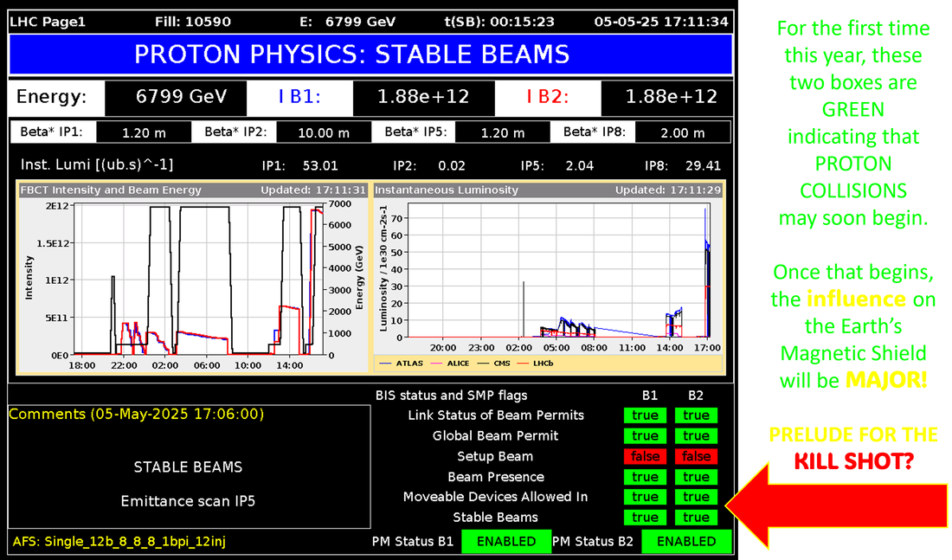The width and height of the screenshot is (952, 560).
Task: Click the Beam Presence B1 true flag
Action: tap(645, 477)
